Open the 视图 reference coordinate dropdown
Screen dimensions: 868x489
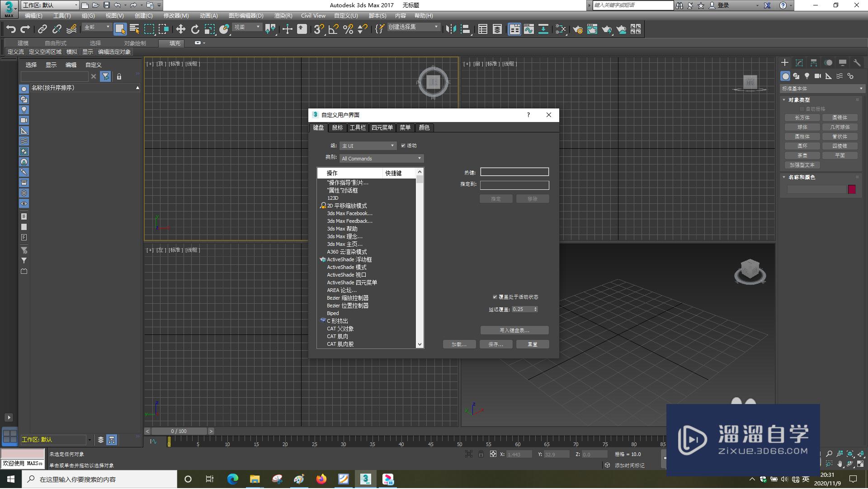coord(247,27)
